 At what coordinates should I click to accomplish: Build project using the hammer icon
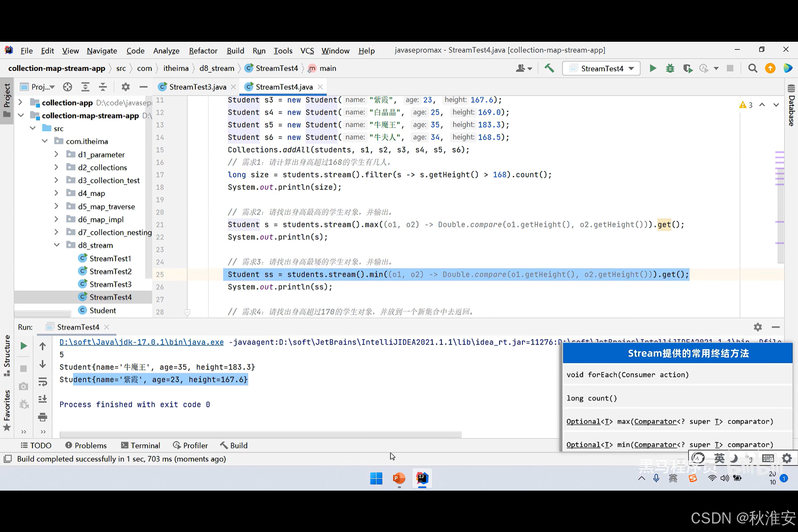pyautogui.click(x=549, y=68)
